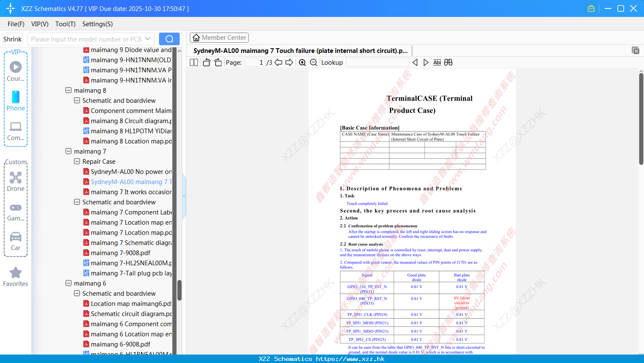644x363 pixels.
Task: Open maimang 6-9008.pdf
Action: click(x=117, y=344)
